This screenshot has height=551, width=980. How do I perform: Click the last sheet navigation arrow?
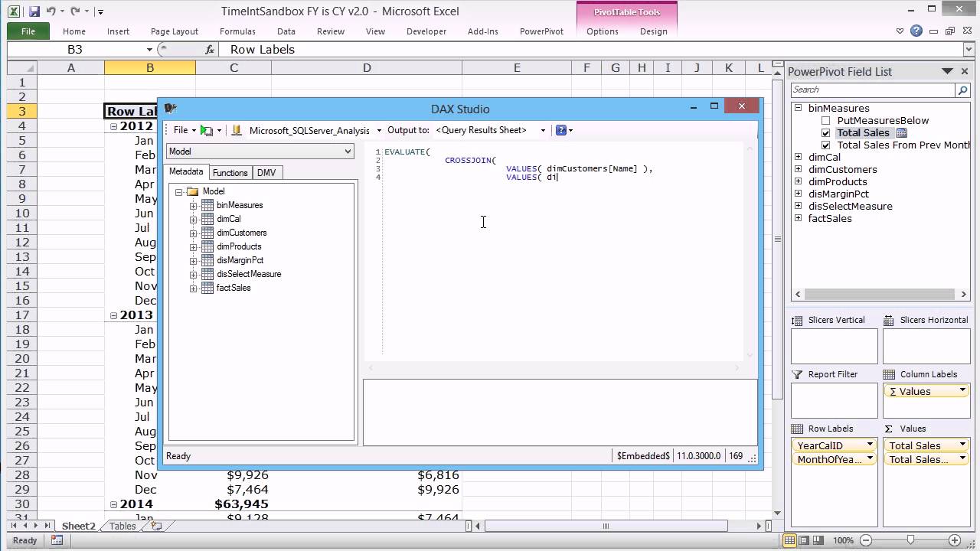[x=47, y=526]
